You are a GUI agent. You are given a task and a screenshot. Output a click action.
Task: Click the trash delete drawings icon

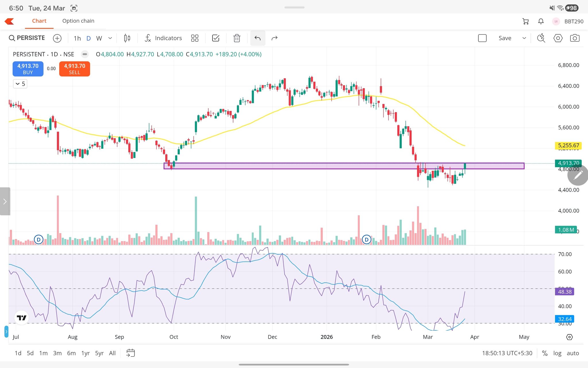[x=237, y=38]
